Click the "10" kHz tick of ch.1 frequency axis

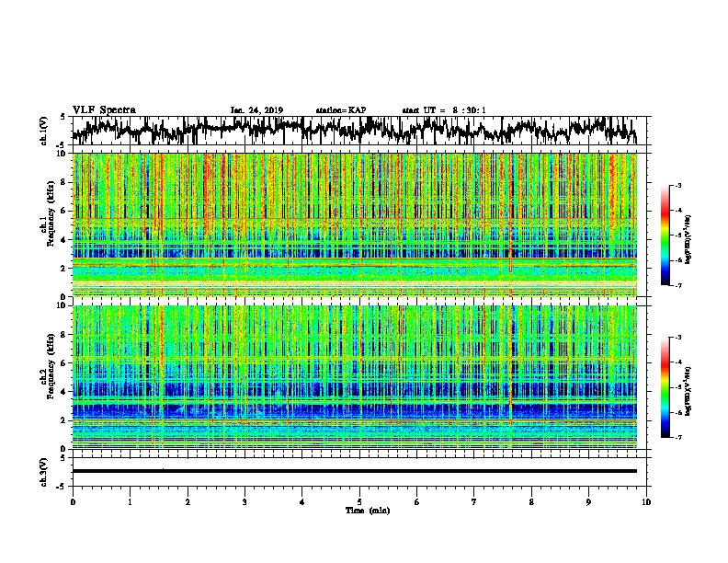click(x=63, y=154)
